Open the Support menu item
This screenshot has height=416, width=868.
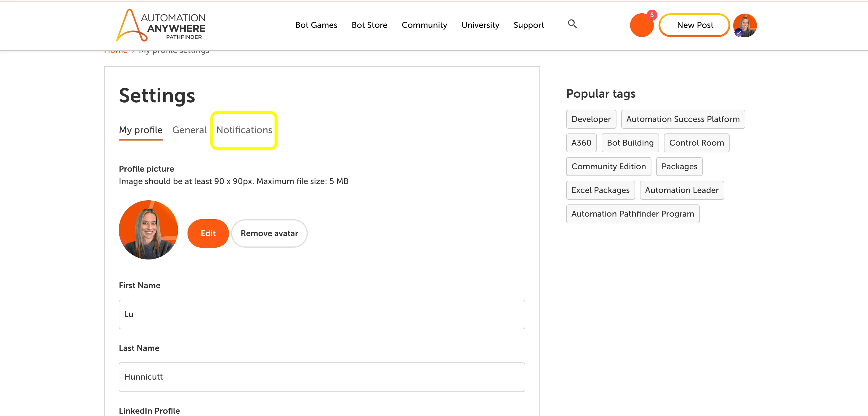(528, 25)
